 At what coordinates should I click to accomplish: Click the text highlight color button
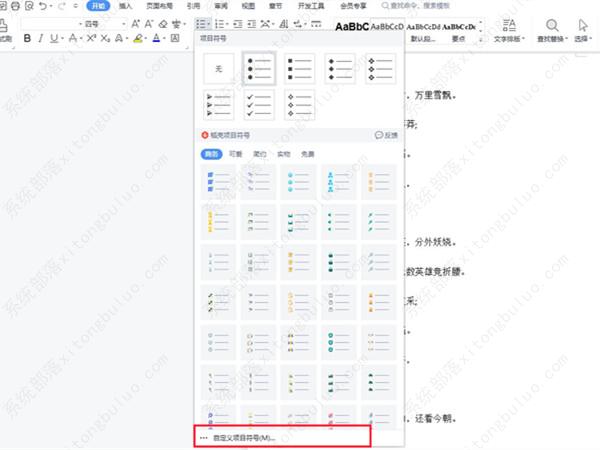click(136, 38)
